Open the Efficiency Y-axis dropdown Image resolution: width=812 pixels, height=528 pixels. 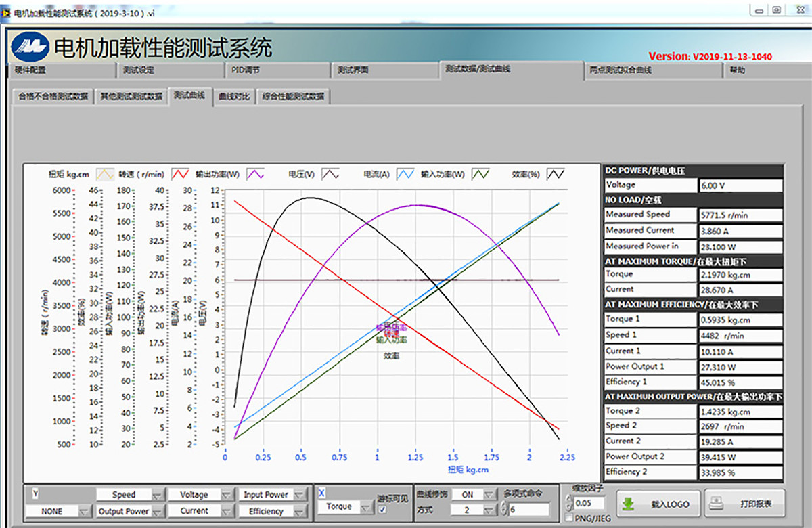273,511
